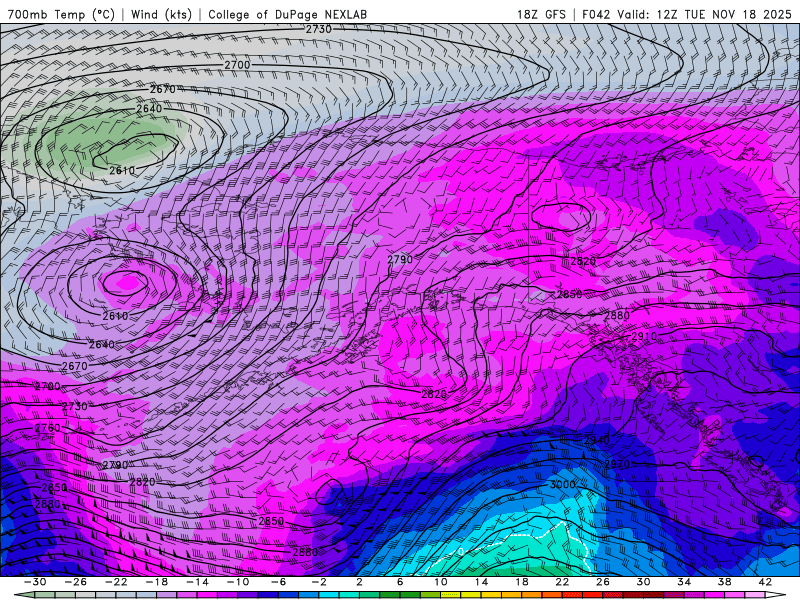This screenshot has height=600, width=800.
Task: Select the 2970 height contour label
Action: click(x=617, y=464)
